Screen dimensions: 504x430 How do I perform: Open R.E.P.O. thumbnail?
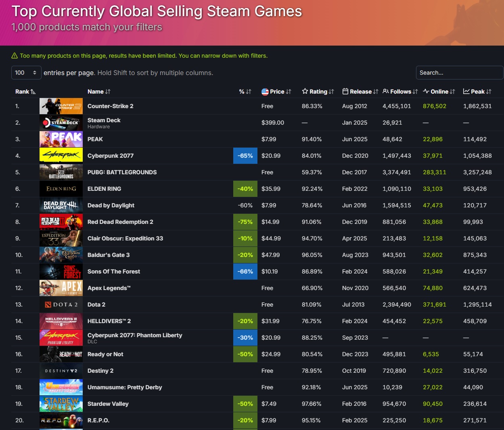(61, 420)
